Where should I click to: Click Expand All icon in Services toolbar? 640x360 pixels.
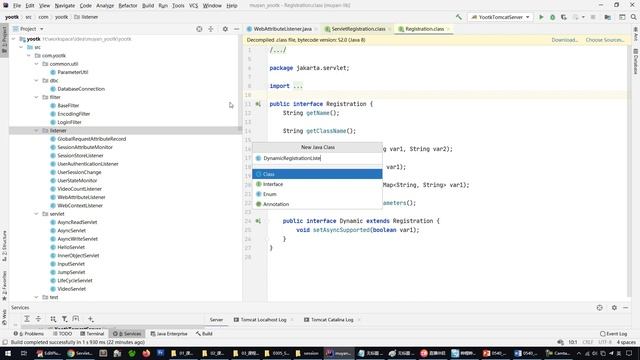(x=27, y=319)
